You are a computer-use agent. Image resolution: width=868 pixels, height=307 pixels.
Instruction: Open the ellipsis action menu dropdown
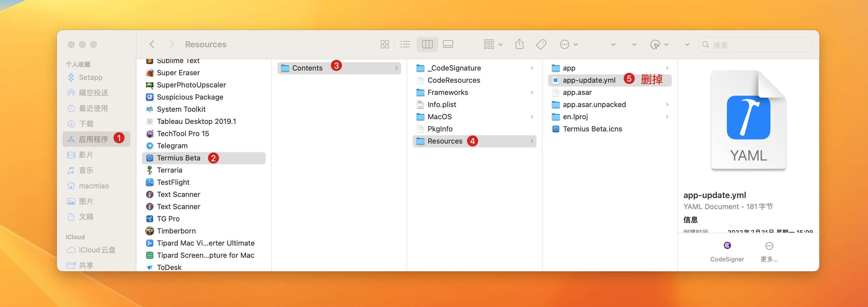(x=568, y=45)
